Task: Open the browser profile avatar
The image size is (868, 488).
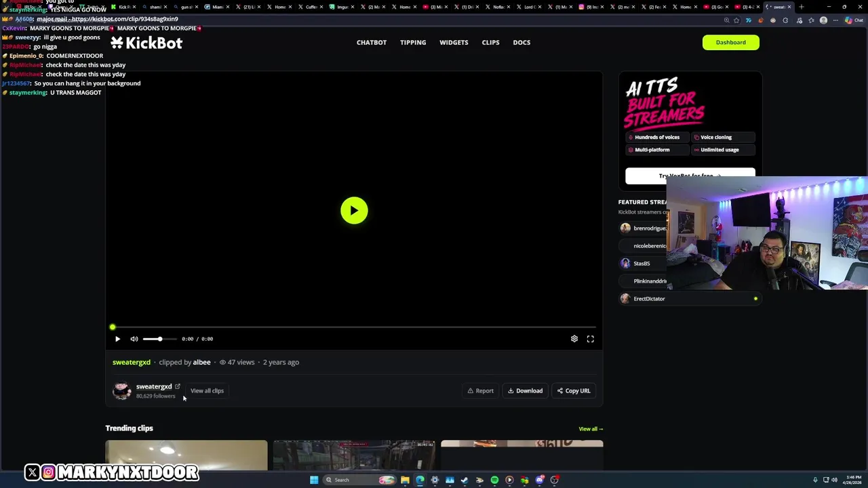Action: pos(823,20)
